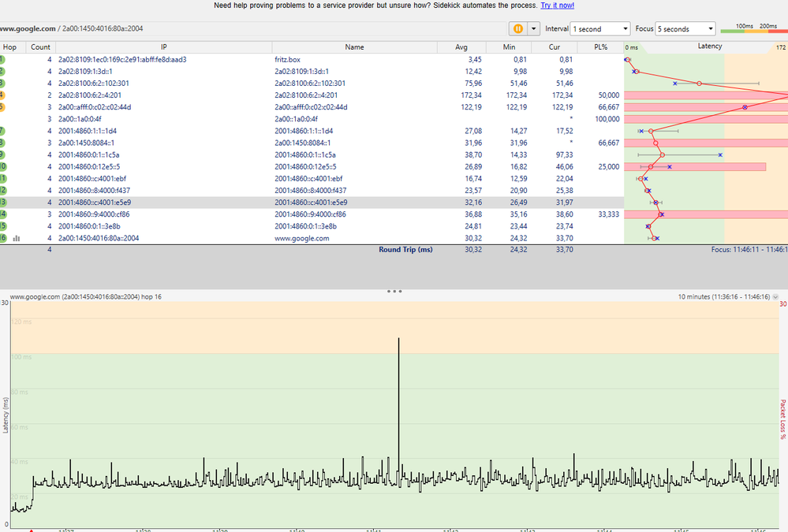Screen dimensions: 788x532
Task: Sort by the Name column header
Action: click(x=354, y=47)
